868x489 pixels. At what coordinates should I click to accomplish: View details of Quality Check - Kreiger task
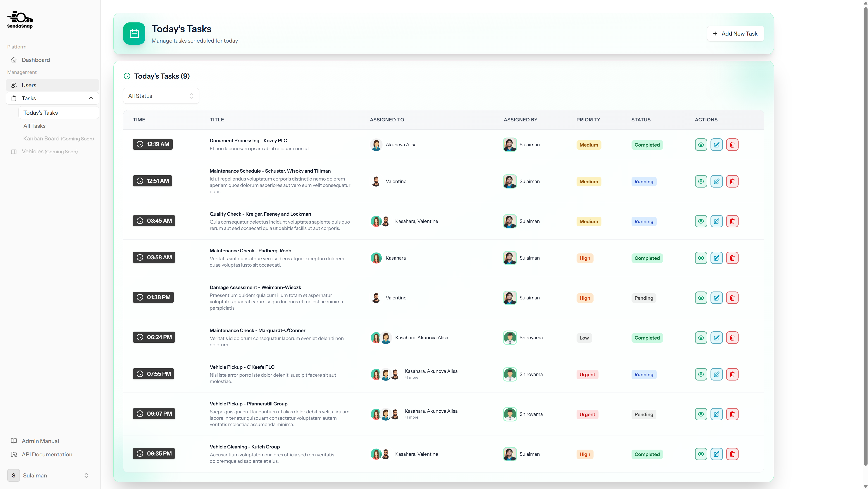pyautogui.click(x=701, y=221)
